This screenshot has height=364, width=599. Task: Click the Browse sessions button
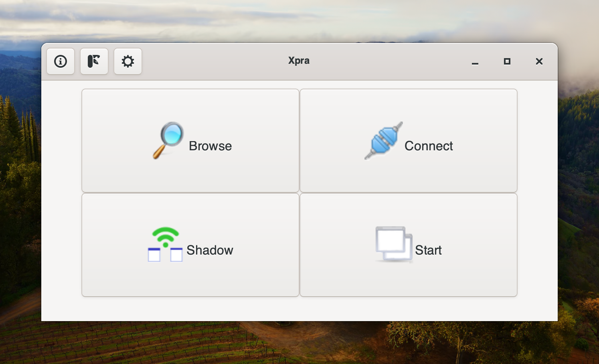point(190,141)
